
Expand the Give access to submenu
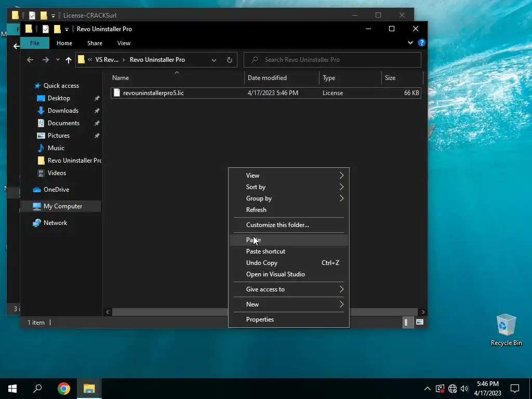(x=289, y=289)
